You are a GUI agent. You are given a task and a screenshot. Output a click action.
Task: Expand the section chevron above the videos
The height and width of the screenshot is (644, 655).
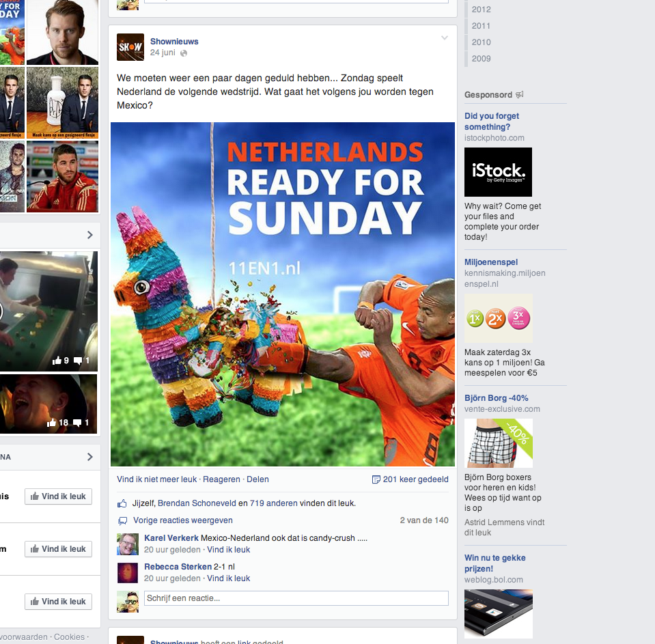click(x=89, y=235)
